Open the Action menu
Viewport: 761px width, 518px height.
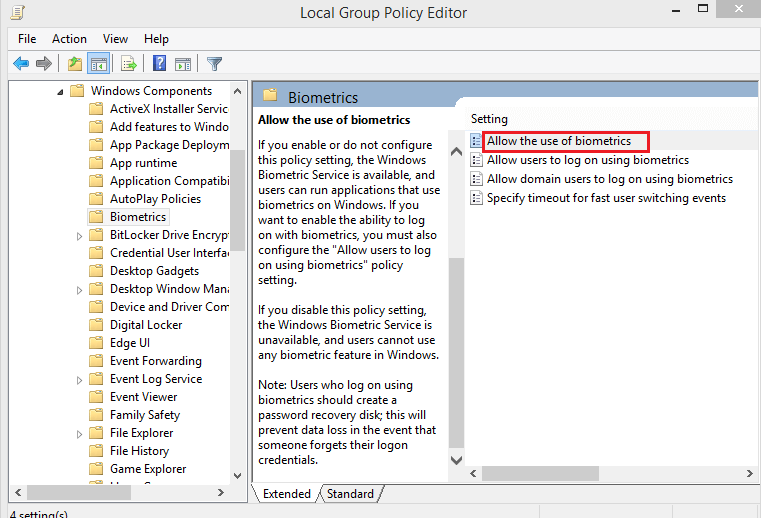point(69,39)
